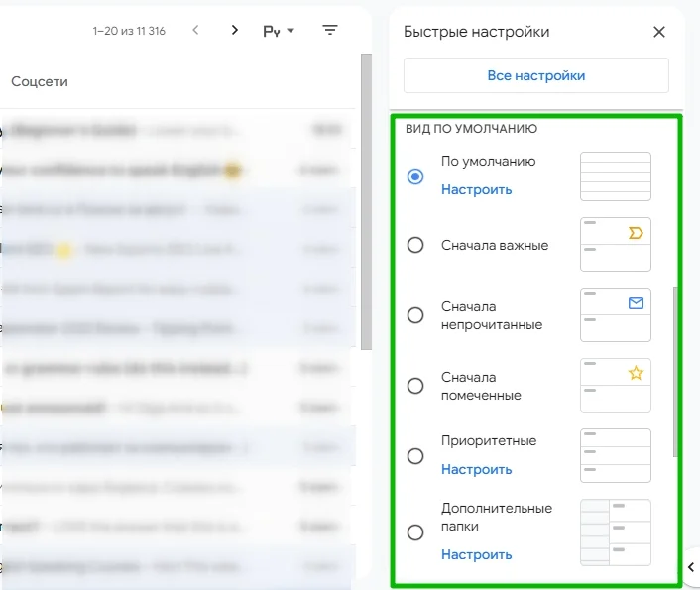Switch to the Соцсети tab
Image resolution: width=700 pixels, height=590 pixels.
coord(40,81)
